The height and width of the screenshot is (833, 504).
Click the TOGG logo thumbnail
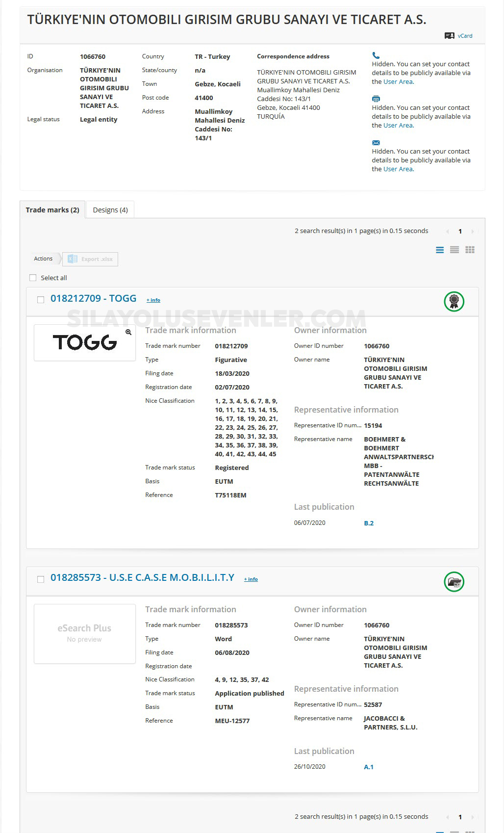click(x=84, y=342)
